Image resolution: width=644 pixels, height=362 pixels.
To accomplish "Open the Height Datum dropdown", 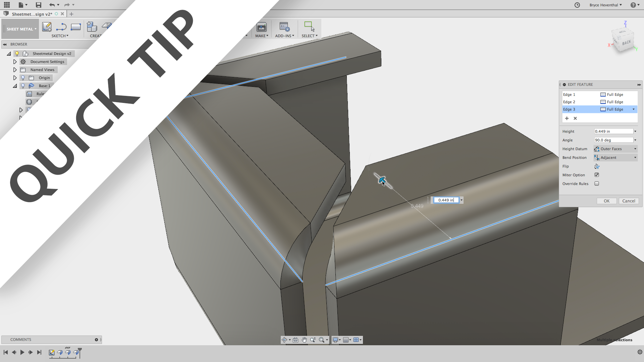I will click(615, 149).
